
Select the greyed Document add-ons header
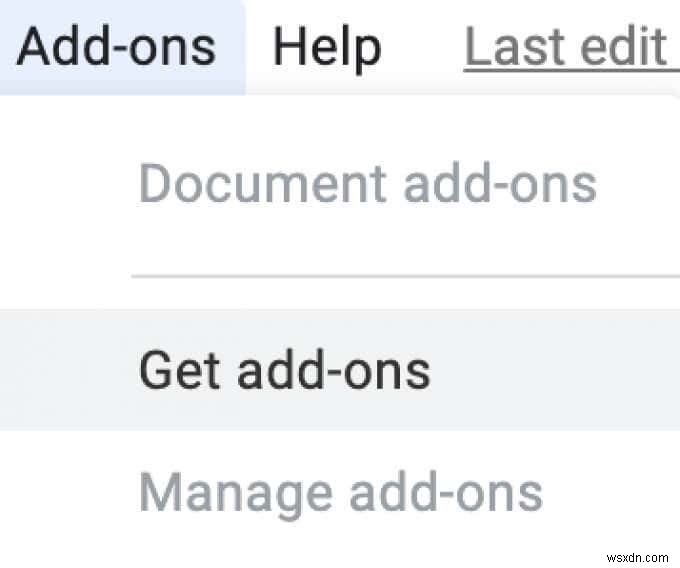[x=367, y=184]
